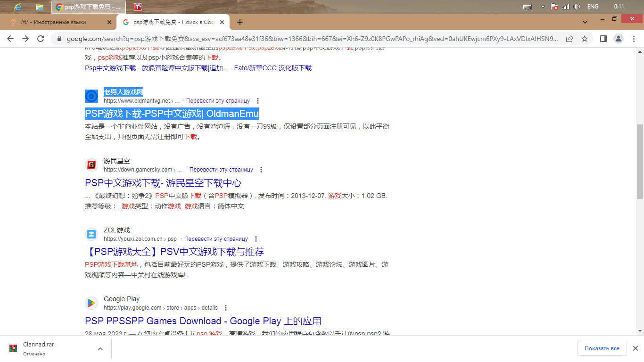Open the on-screen keyboard tray icon

coord(528,7)
